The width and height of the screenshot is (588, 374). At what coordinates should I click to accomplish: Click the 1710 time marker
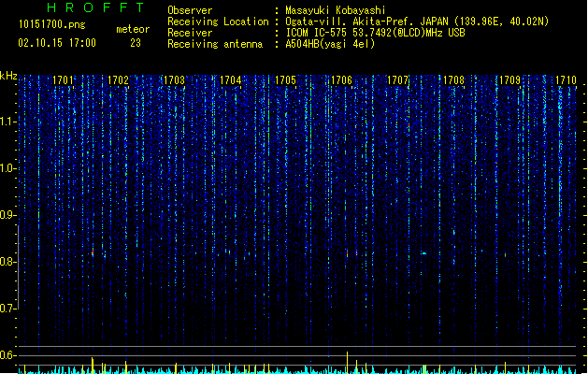point(566,80)
